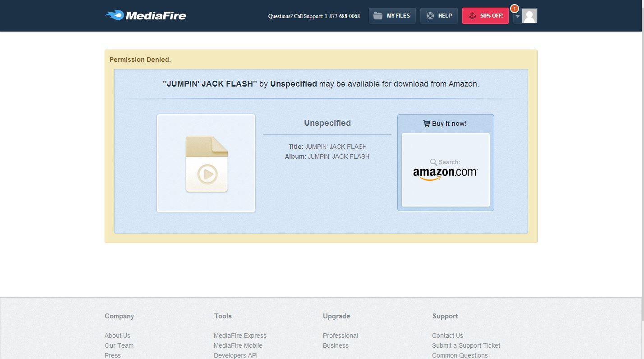Click the Title: JUMPIN' JACK FLASH text
Viewport: 644px width, 359px height.
pos(327,147)
